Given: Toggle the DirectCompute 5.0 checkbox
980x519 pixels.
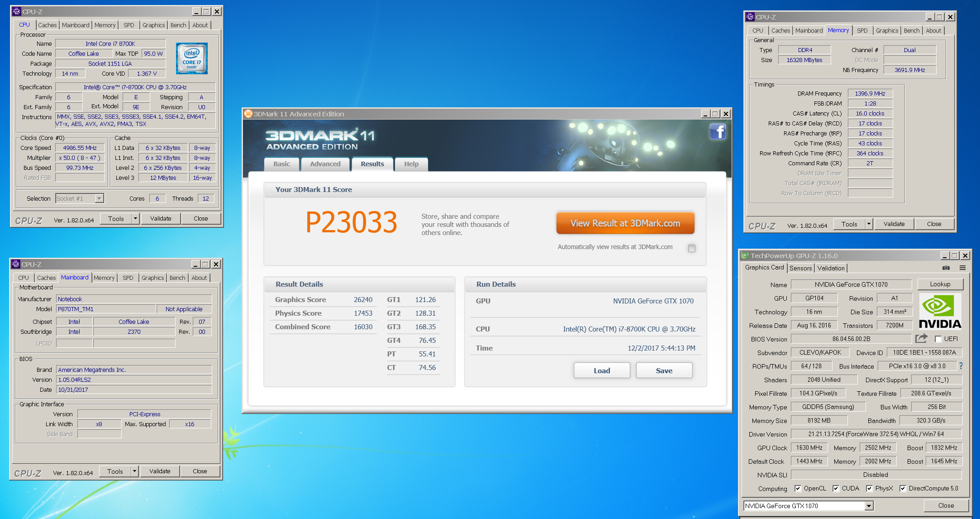Looking at the screenshot, I should pyautogui.click(x=903, y=488).
